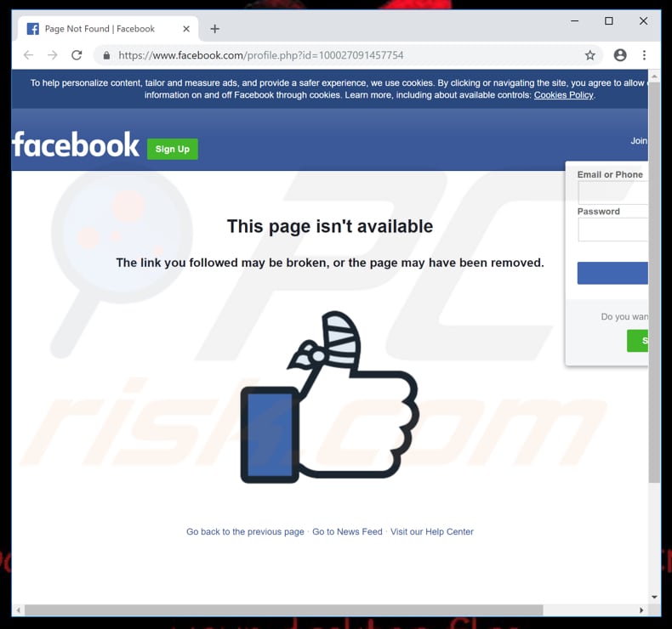Open the Cookies Policy link
Viewport: 672px width, 629px height.
pyautogui.click(x=564, y=95)
